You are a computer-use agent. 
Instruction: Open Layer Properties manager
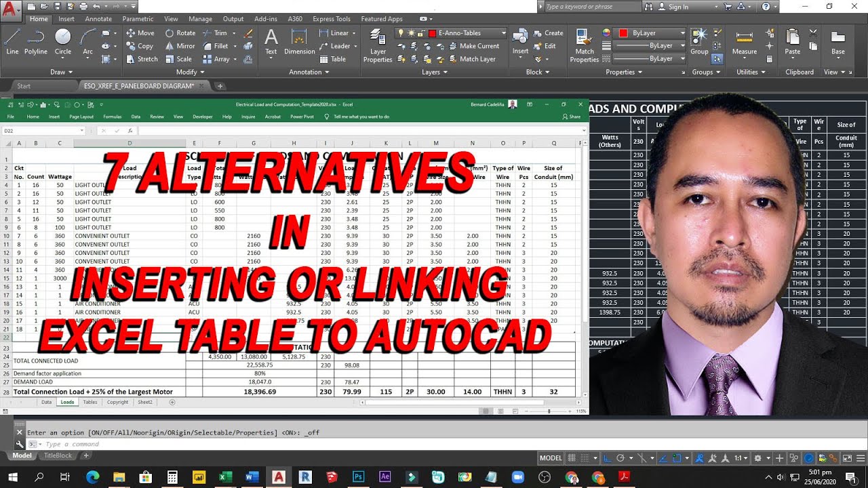378,45
